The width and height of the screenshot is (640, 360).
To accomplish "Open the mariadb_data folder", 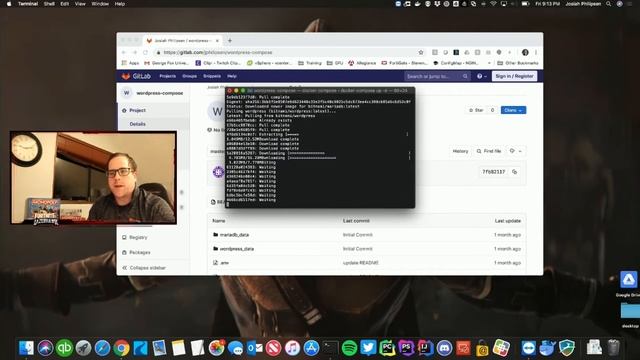I will coord(234,235).
